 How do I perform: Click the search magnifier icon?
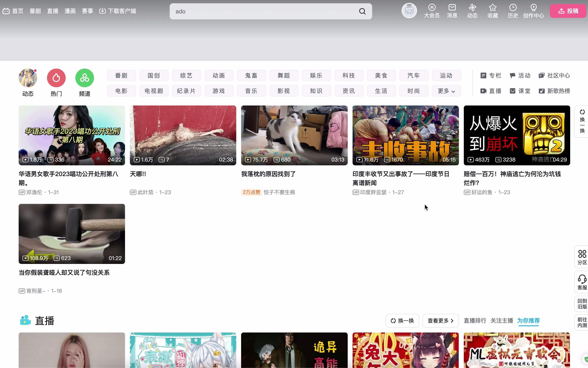[362, 11]
